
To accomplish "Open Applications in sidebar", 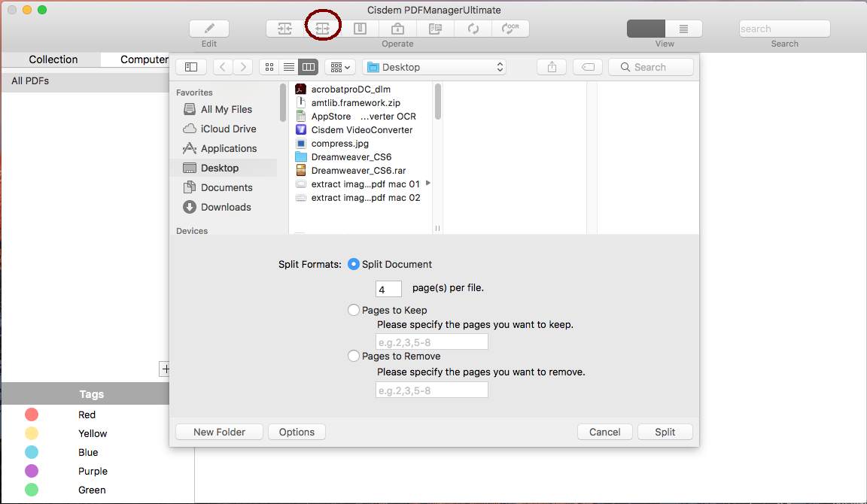I will (x=228, y=148).
